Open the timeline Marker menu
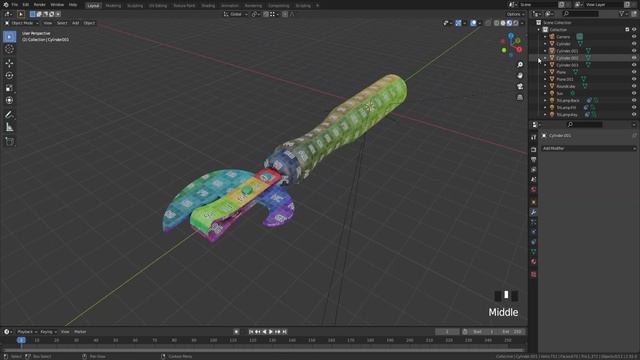The height and width of the screenshot is (360, 640). 80,332
